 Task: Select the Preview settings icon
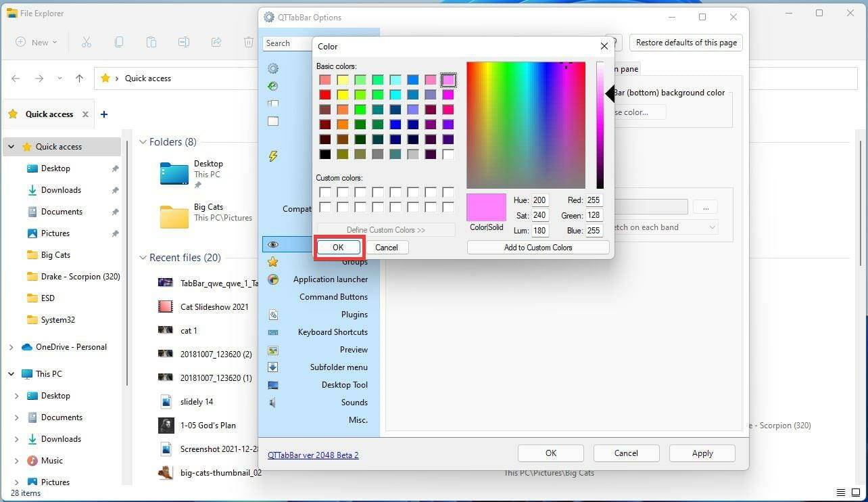pos(273,350)
